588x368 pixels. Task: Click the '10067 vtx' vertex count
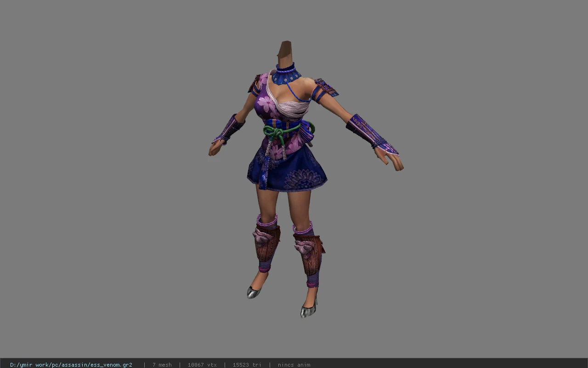click(202, 365)
